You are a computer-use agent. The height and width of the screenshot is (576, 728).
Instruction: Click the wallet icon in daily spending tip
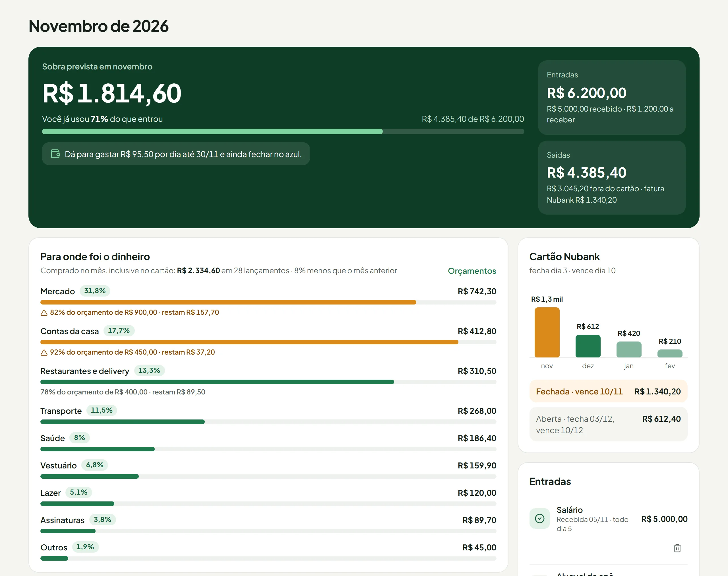coord(55,154)
